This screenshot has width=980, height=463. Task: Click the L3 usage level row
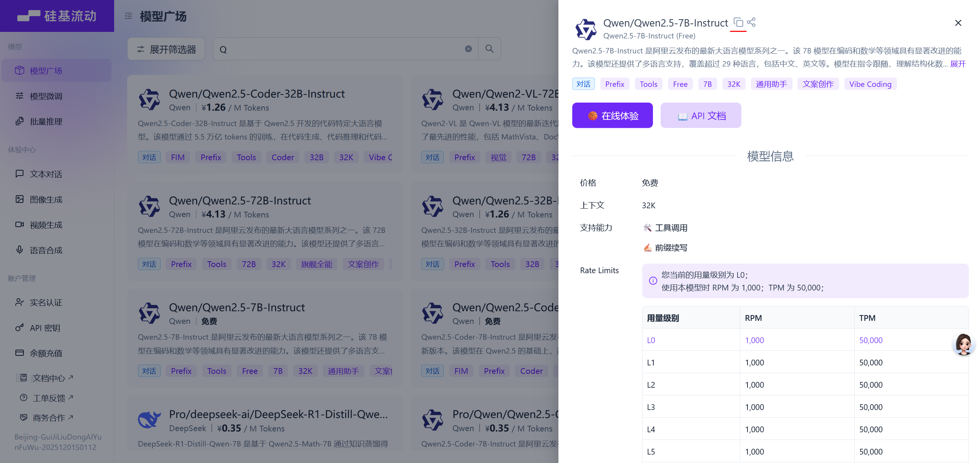(x=805, y=407)
